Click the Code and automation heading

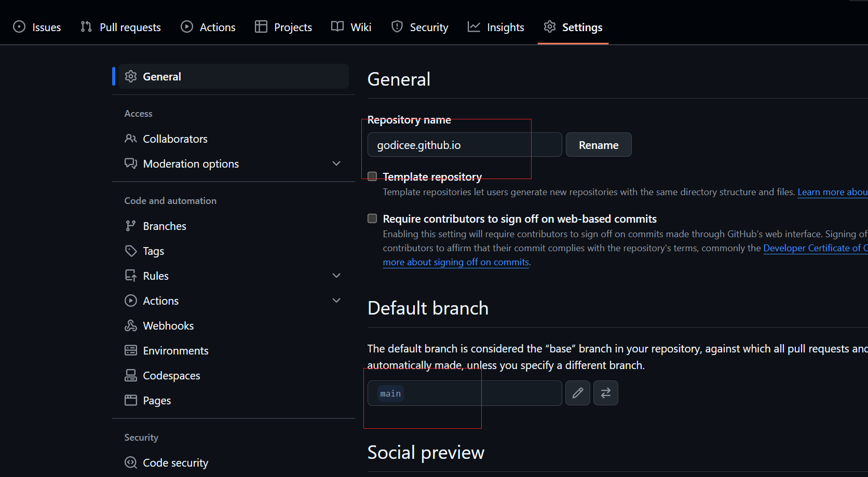tap(170, 201)
